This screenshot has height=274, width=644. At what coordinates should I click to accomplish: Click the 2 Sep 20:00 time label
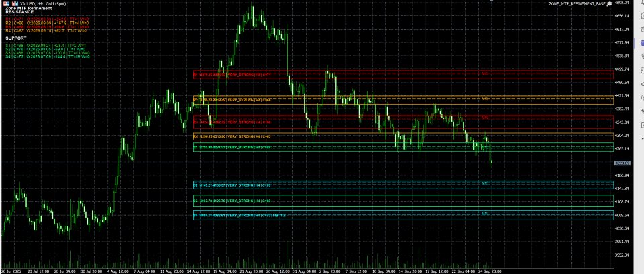pyautogui.click(x=330, y=271)
